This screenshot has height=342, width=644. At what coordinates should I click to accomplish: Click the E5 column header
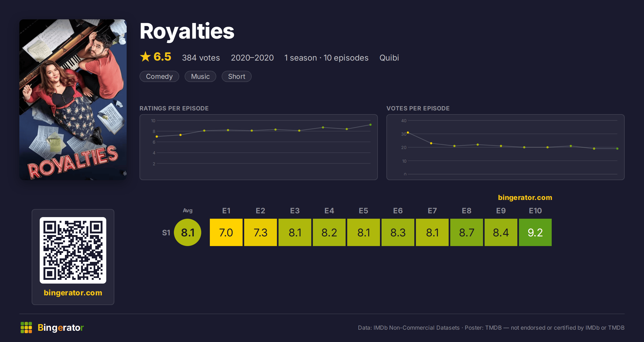pyautogui.click(x=364, y=211)
